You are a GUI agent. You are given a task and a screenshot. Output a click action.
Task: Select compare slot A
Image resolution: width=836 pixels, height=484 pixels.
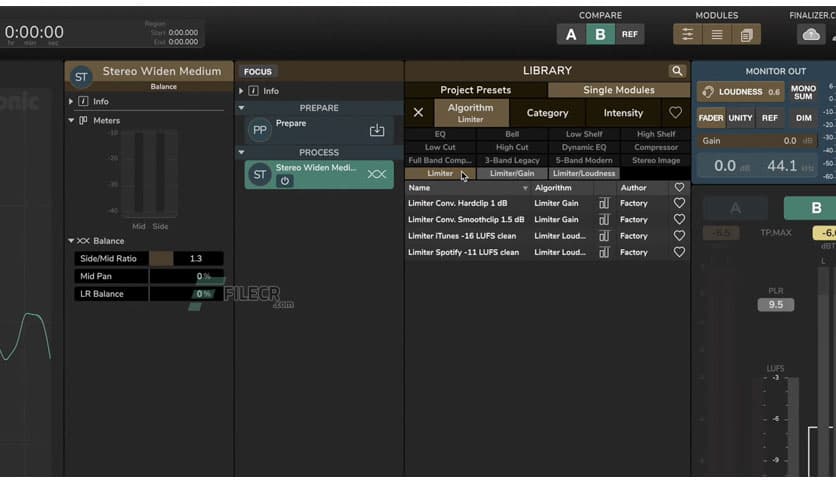click(x=571, y=35)
